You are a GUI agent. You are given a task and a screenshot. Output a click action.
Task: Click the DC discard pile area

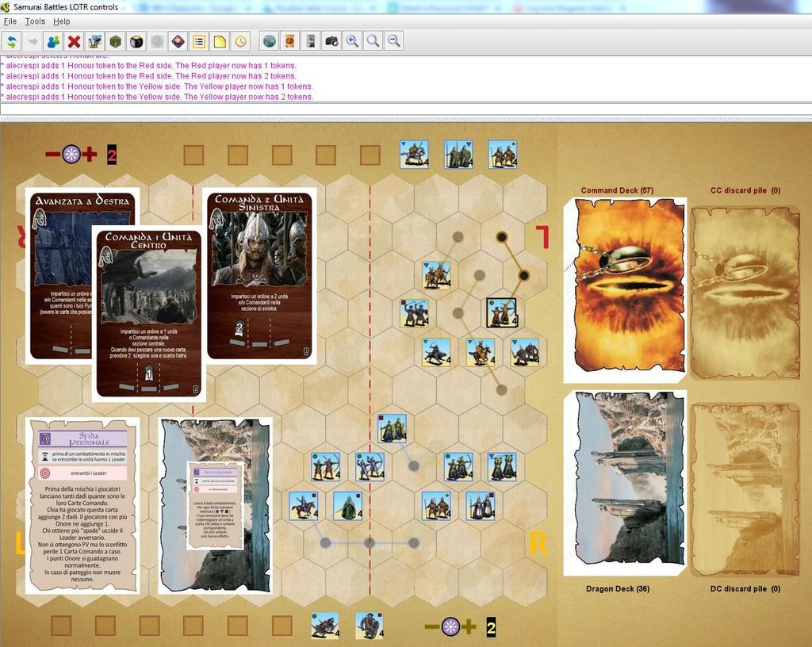(745, 488)
